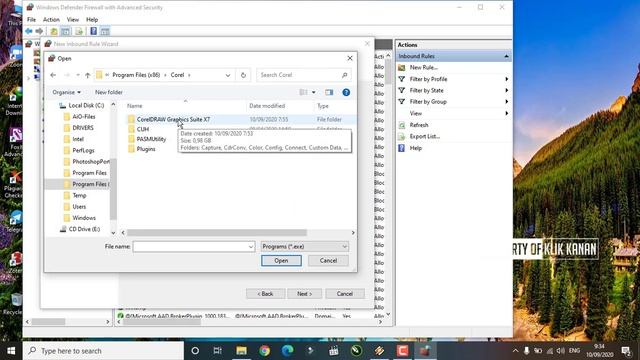Expand Filter by State submenu
Viewport: 640px width, 360px height.
(507, 90)
